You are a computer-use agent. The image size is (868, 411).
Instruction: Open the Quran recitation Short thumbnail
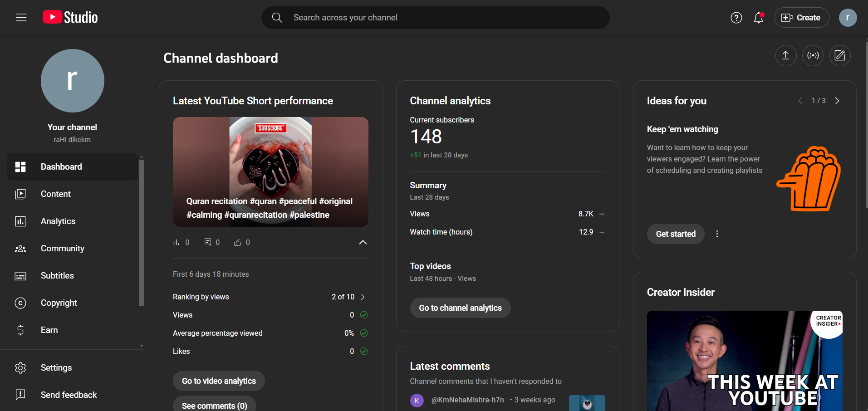[x=270, y=172]
